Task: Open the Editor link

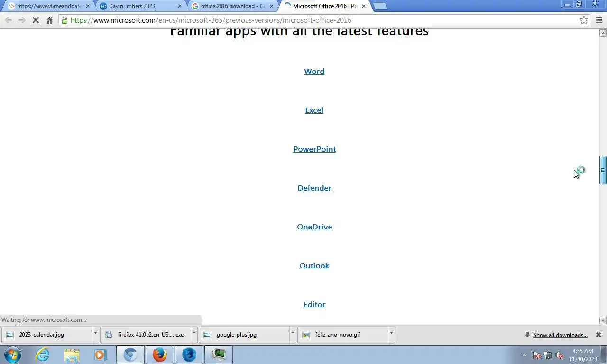Action: 314,304
